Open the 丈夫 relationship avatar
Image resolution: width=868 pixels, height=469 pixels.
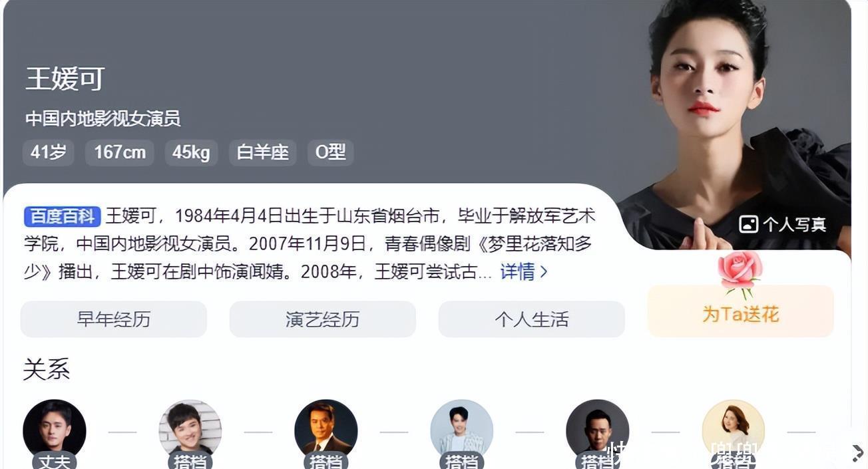click(x=55, y=431)
